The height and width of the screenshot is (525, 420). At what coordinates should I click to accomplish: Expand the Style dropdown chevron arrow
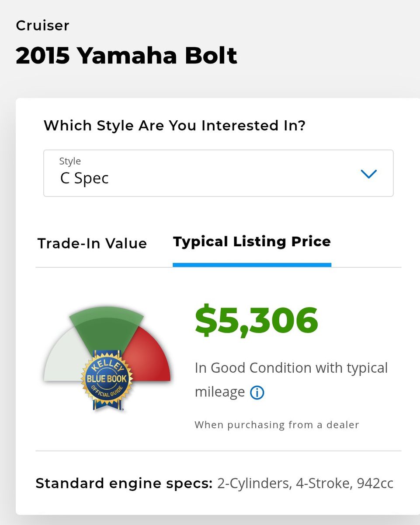368,174
